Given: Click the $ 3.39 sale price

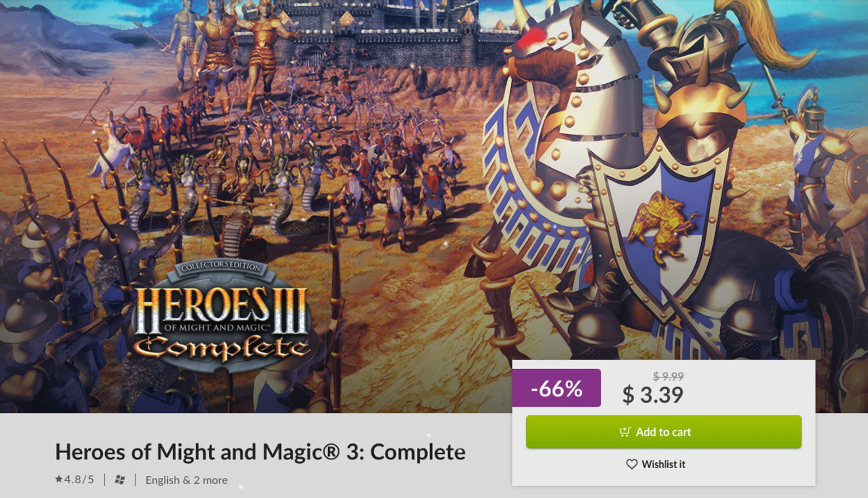Looking at the screenshot, I should [x=652, y=395].
